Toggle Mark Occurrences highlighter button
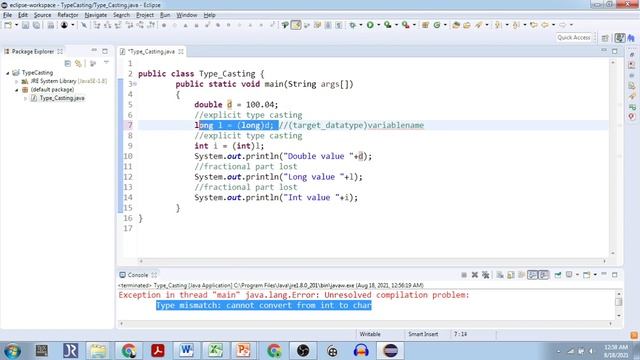 (296, 25)
